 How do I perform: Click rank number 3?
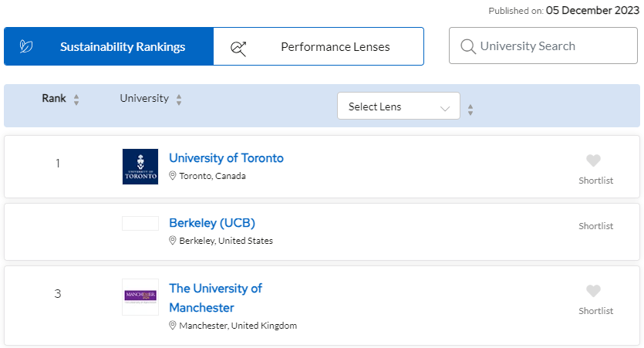(58, 293)
